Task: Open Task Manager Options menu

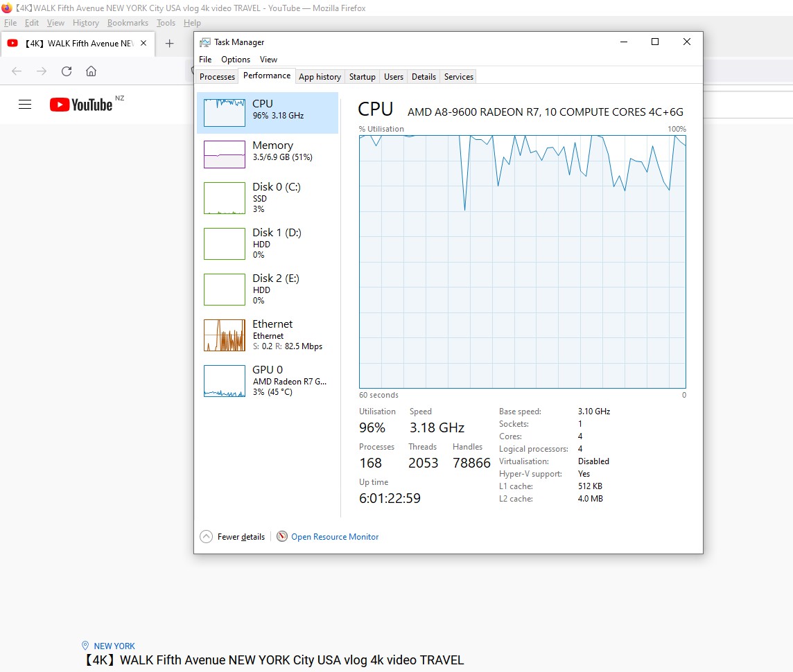Action: (236, 60)
